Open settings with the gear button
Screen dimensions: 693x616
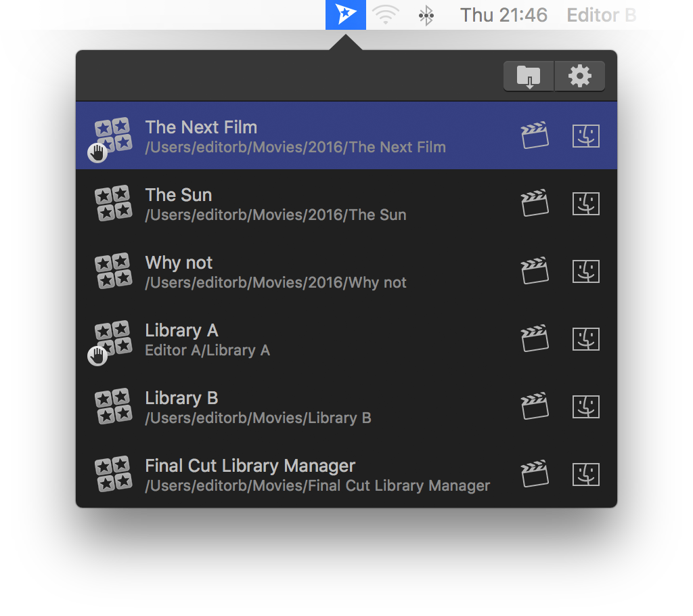[x=579, y=76]
